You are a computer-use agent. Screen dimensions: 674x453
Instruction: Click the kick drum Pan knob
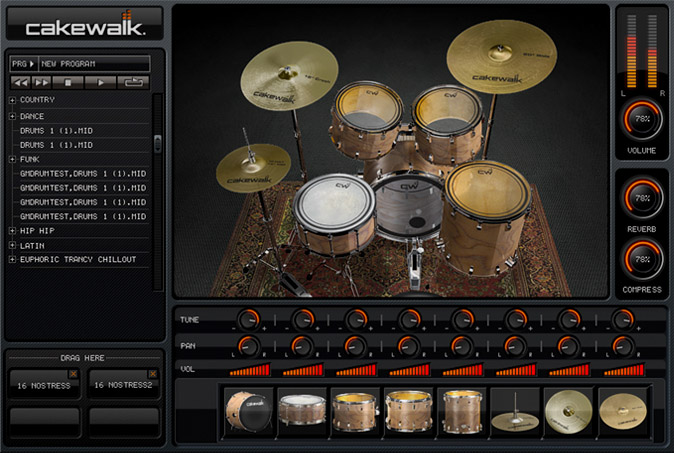click(248, 346)
